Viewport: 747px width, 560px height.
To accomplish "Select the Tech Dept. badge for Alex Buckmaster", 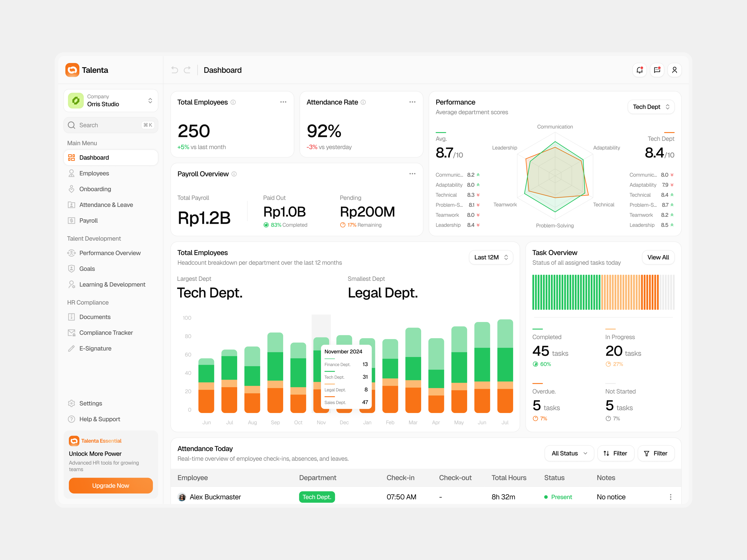I will click(x=317, y=497).
